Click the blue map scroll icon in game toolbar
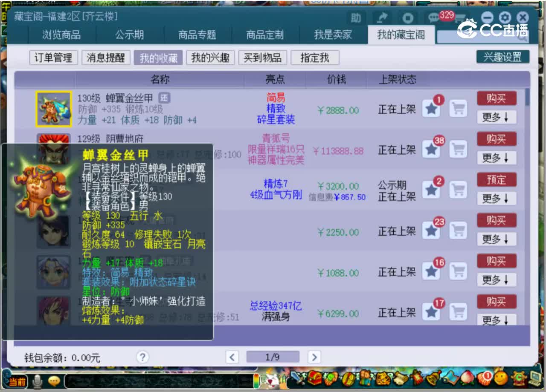 coord(451,378)
